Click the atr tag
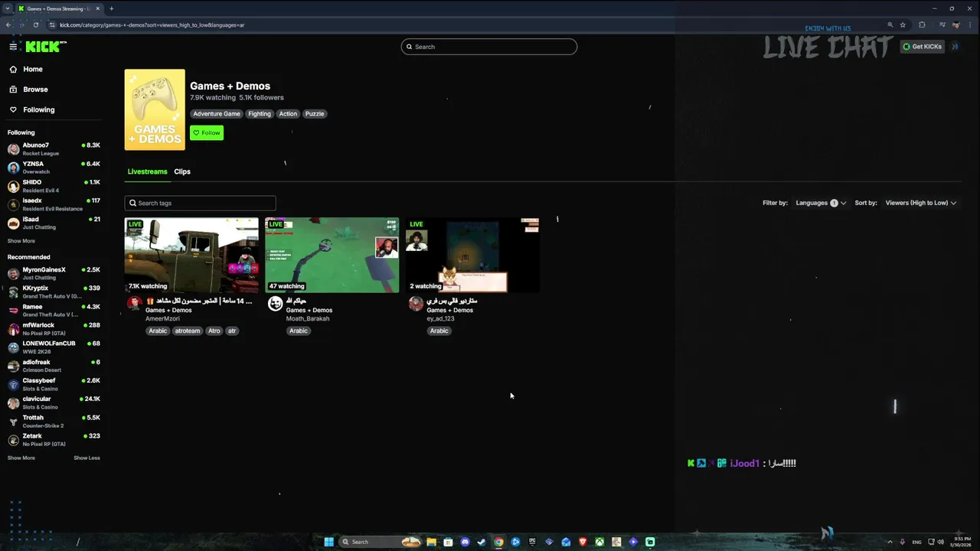 (x=232, y=331)
